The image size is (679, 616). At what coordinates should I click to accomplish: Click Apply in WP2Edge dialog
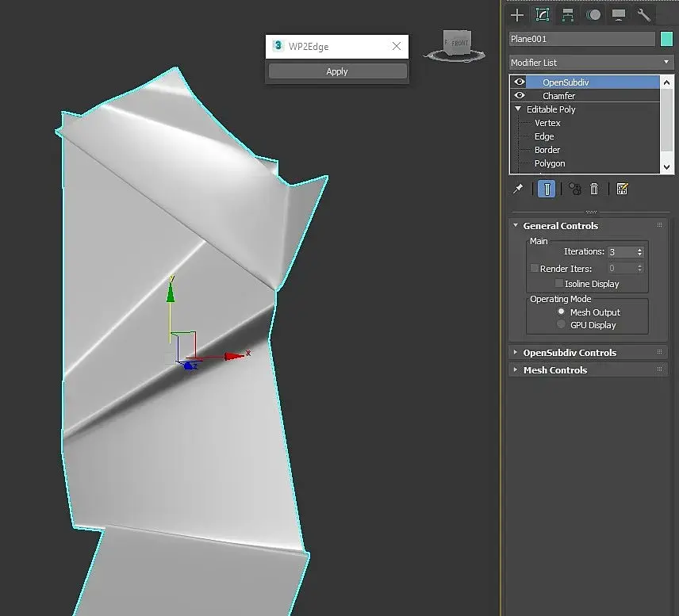[x=337, y=71]
